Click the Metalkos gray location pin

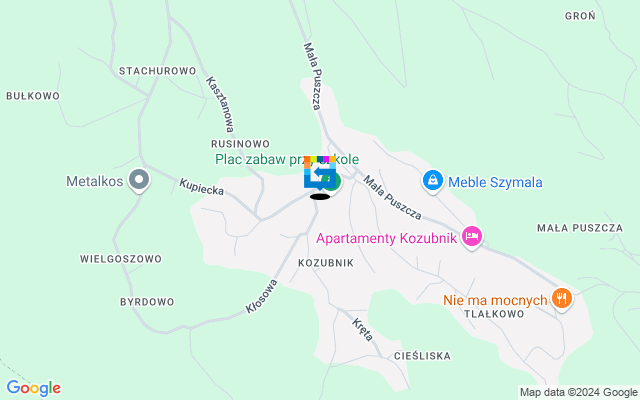139,180
